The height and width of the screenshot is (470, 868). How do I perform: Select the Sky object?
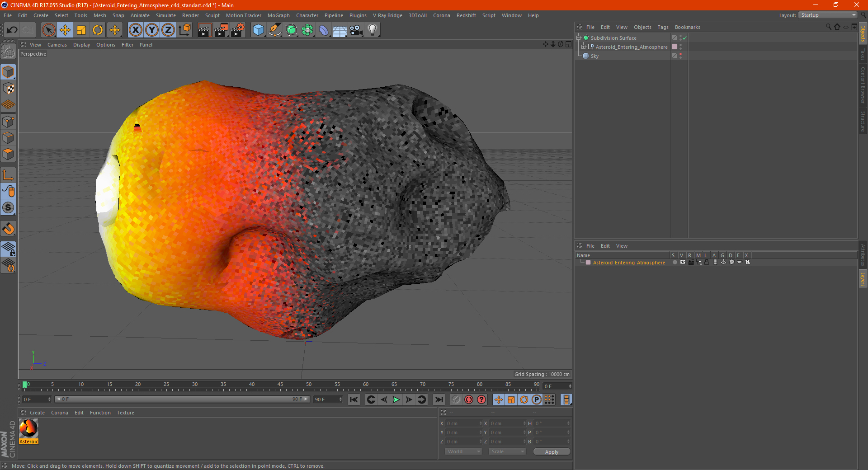pos(594,56)
